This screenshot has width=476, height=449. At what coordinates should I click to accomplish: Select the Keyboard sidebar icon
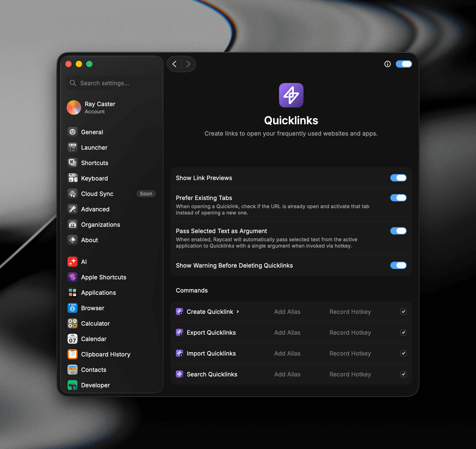click(73, 178)
